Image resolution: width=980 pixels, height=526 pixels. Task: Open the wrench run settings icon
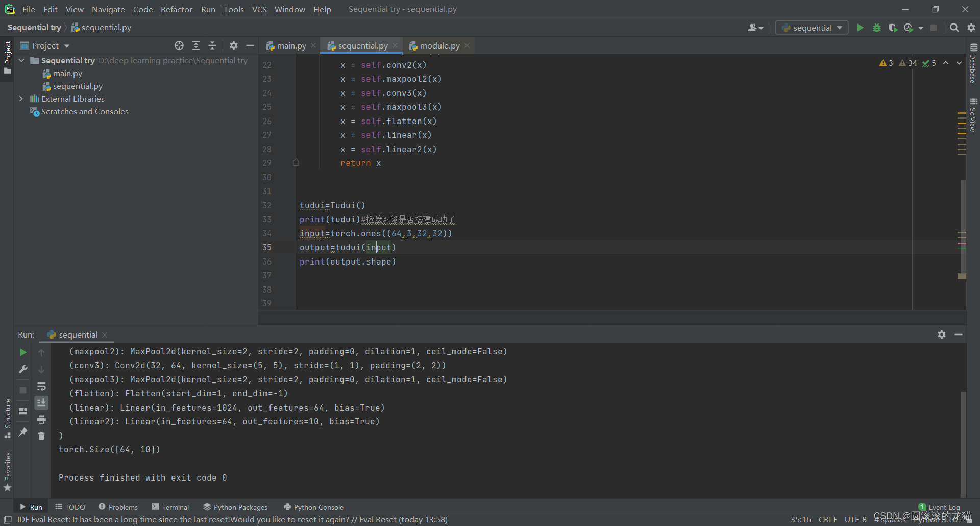pos(23,369)
